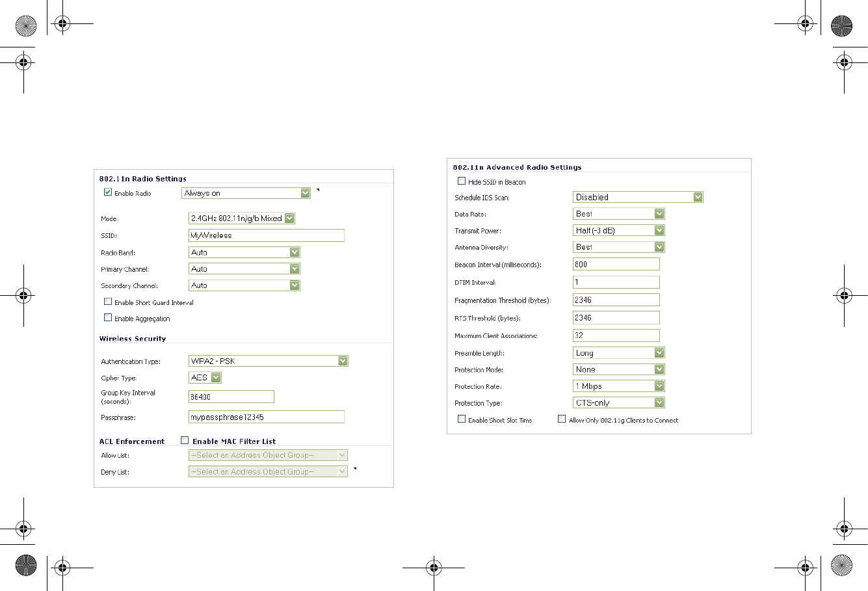
Task: Expand the Authentication Type dropdown
Action: click(269, 361)
